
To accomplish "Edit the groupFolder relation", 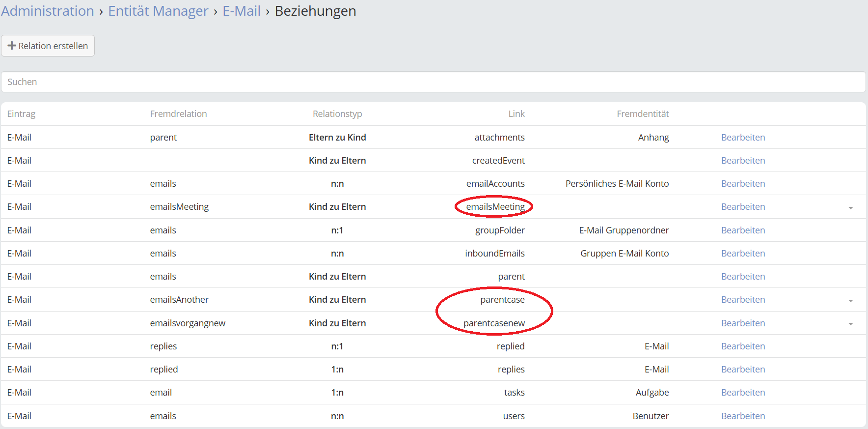I will 743,230.
